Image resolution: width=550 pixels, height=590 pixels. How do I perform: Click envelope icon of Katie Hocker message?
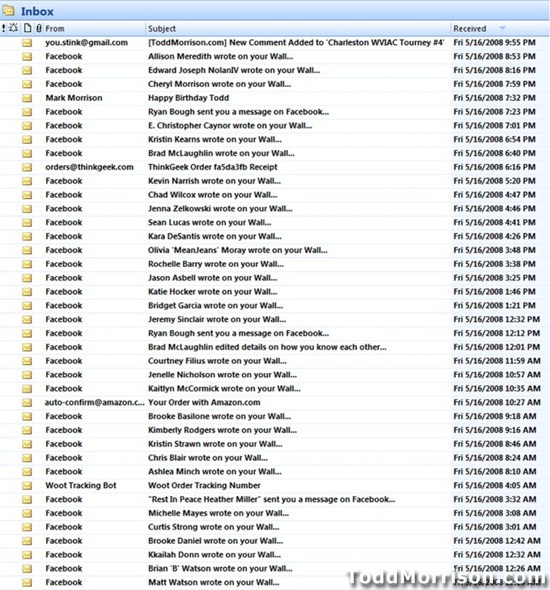[27, 292]
